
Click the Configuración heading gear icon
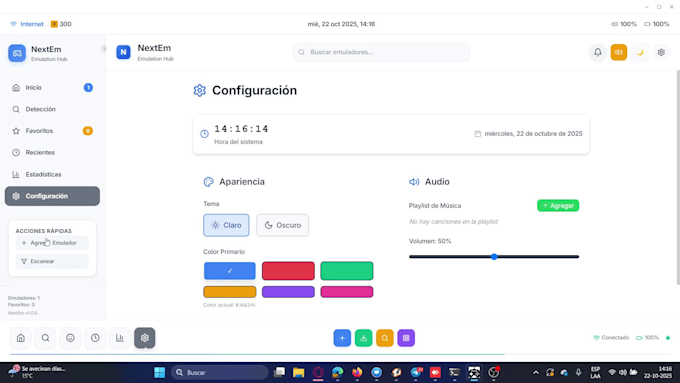[199, 90]
